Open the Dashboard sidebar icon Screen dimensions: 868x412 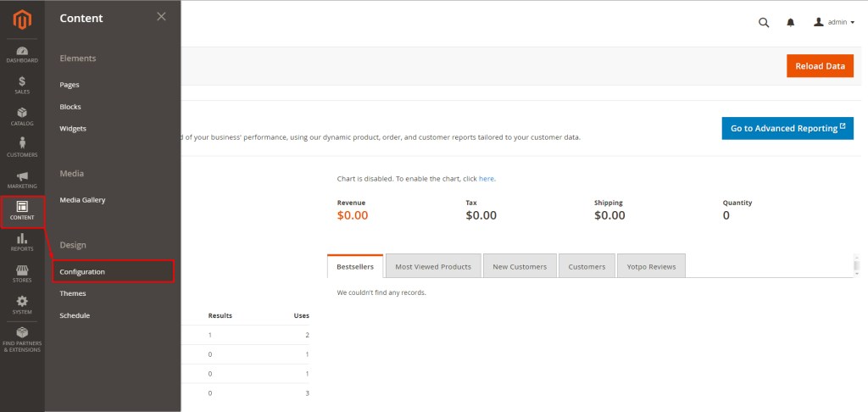pos(22,54)
